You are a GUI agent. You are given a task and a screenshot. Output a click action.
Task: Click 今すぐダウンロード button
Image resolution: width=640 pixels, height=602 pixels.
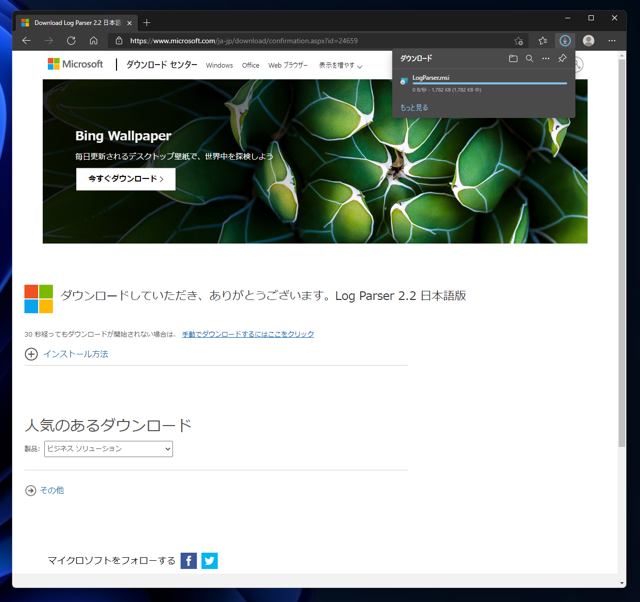(x=126, y=179)
